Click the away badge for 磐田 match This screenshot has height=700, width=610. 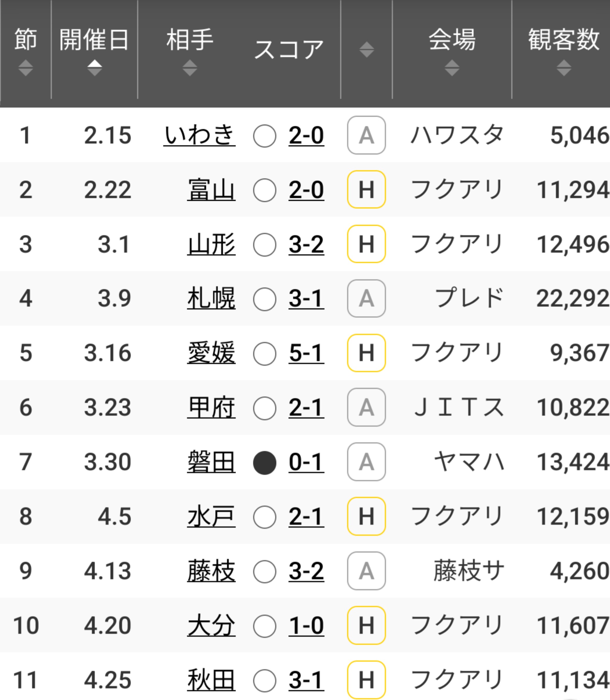click(366, 462)
